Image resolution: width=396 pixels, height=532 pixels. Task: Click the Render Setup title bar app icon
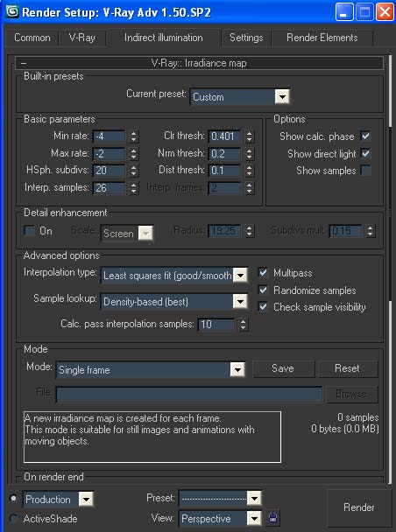pyautogui.click(x=12, y=11)
